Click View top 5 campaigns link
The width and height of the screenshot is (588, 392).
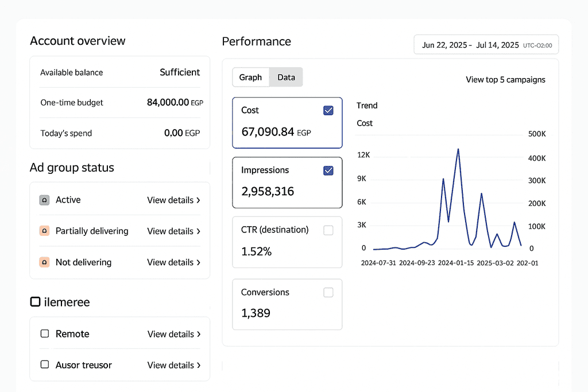505,80
